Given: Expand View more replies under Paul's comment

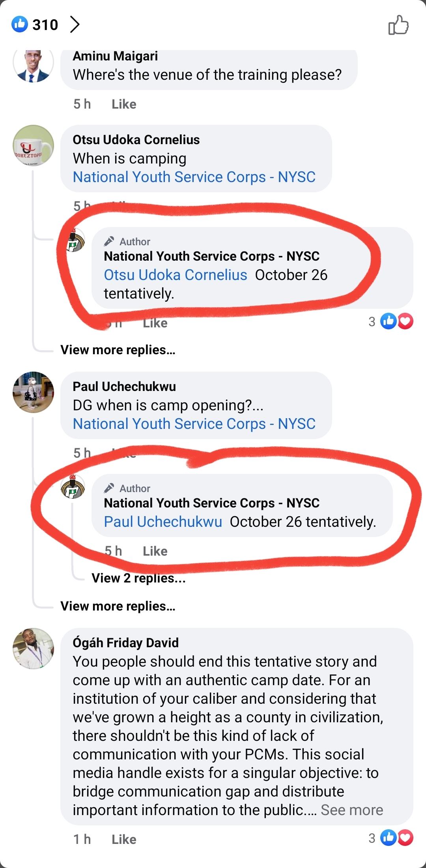Looking at the screenshot, I should click(x=118, y=606).
